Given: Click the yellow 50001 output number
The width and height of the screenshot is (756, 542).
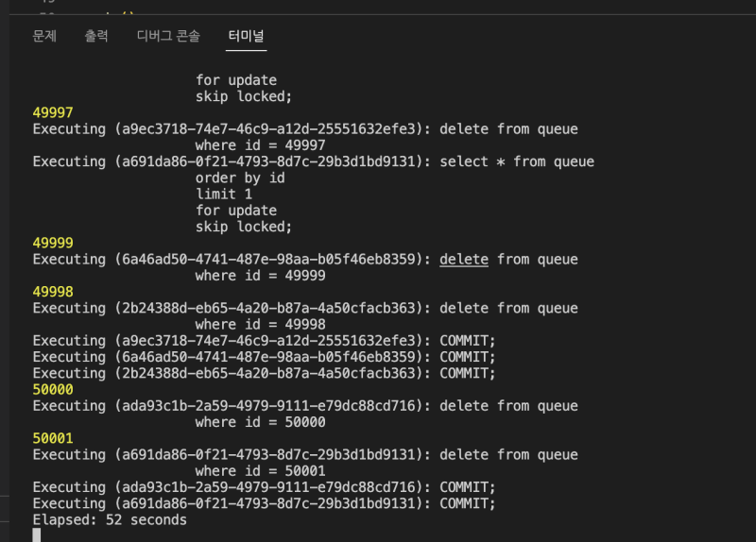Looking at the screenshot, I should [x=53, y=438].
